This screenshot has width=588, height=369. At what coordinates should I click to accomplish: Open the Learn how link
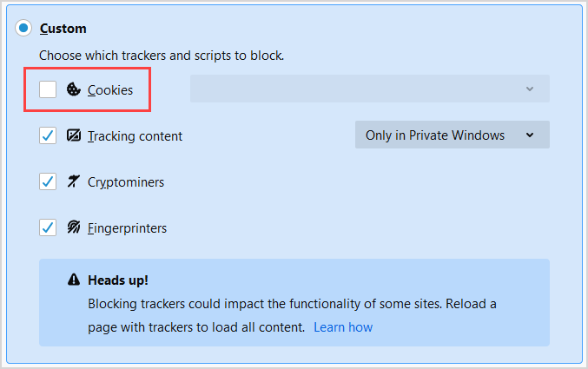coord(343,327)
